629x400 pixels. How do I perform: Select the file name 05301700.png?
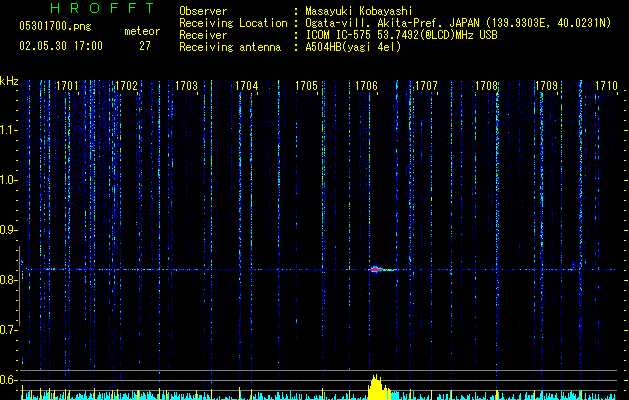coord(55,27)
